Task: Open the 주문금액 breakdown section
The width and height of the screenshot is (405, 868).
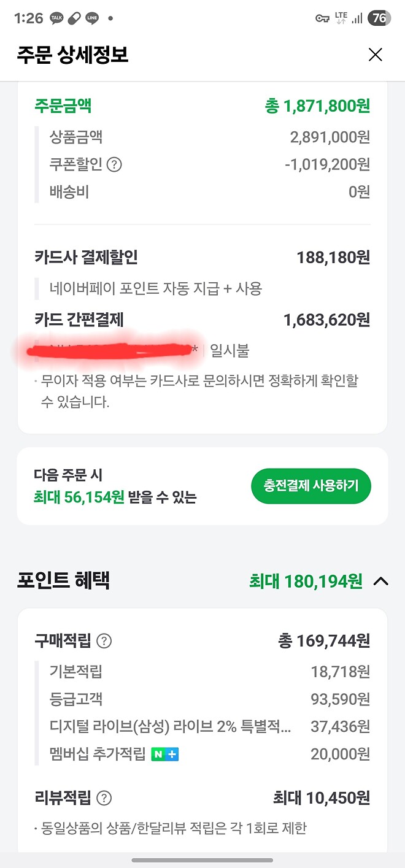Action: click(x=63, y=106)
